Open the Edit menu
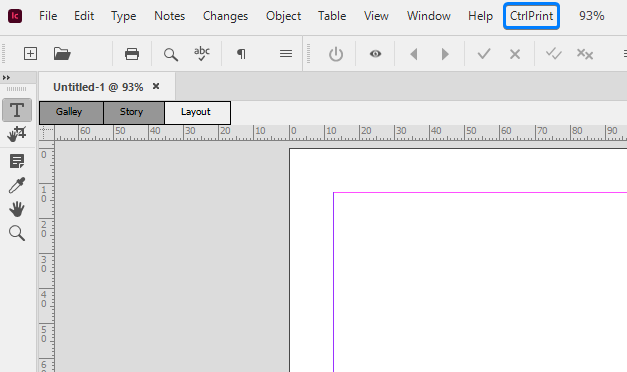The width and height of the screenshot is (627, 372). [84, 16]
